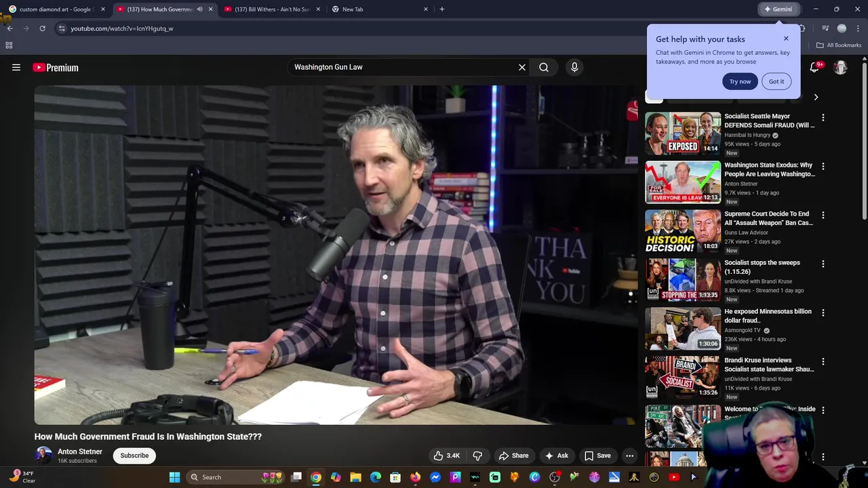Click Try now in the Gemini popup

tap(740, 81)
